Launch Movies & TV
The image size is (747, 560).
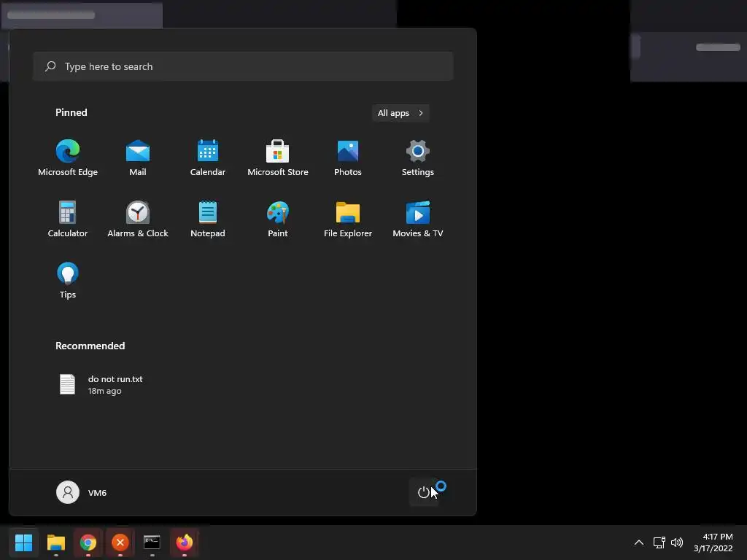pos(418,219)
